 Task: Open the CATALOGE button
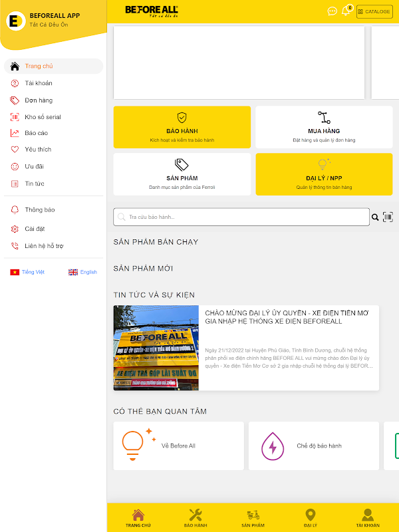pyautogui.click(x=374, y=11)
